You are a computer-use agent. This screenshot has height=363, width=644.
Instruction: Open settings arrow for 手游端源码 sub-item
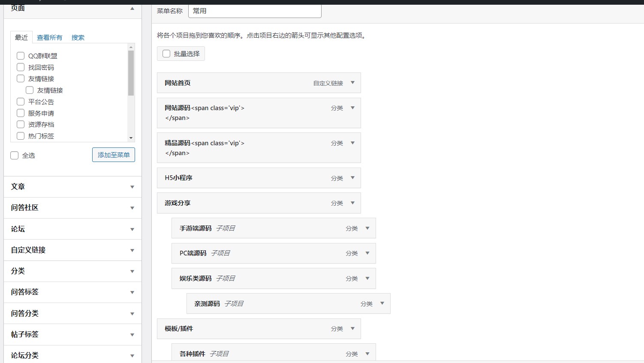tap(367, 228)
